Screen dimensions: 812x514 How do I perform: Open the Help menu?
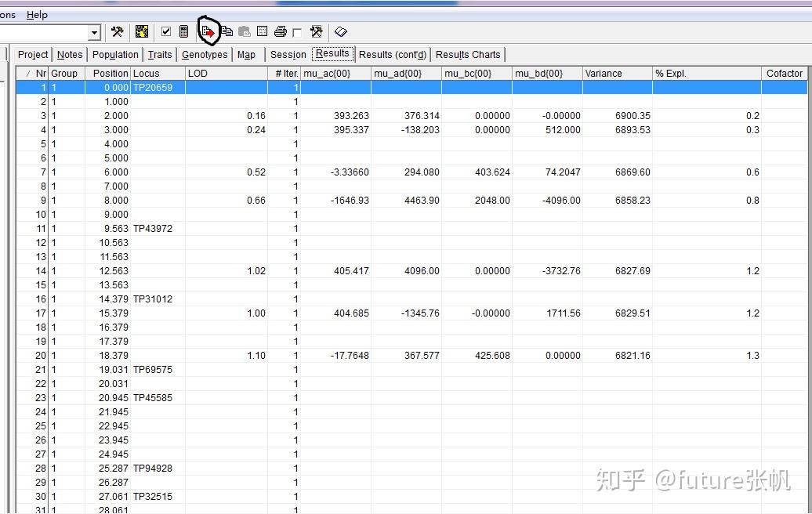pos(37,15)
